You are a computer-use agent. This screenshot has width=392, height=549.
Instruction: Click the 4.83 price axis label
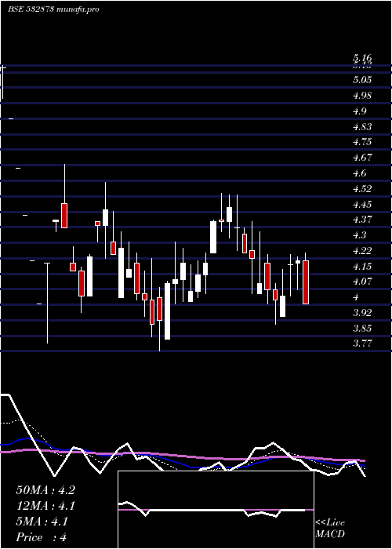click(x=362, y=127)
